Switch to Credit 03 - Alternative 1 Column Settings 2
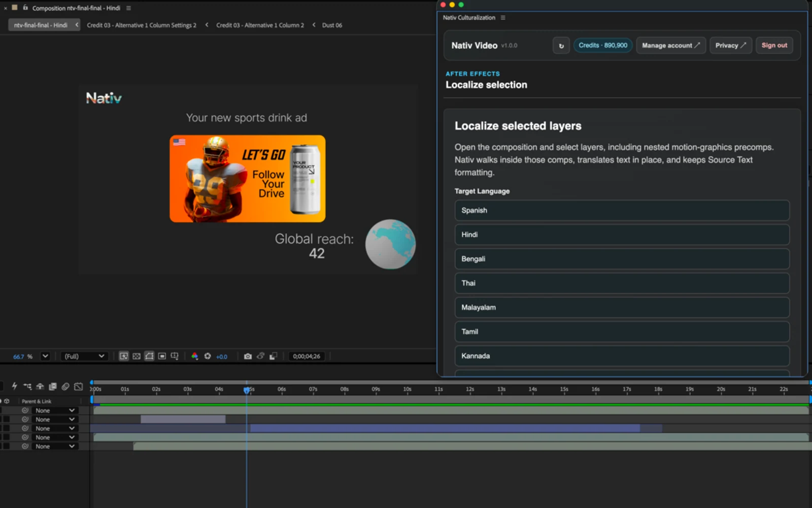The height and width of the screenshot is (508, 812). (141, 25)
